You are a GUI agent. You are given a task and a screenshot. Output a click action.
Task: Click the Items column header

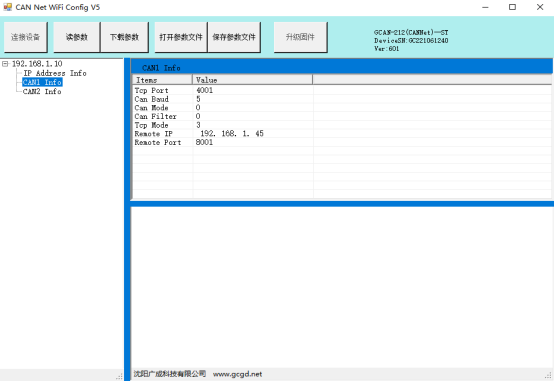pyautogui.click(x=163, y=80)
